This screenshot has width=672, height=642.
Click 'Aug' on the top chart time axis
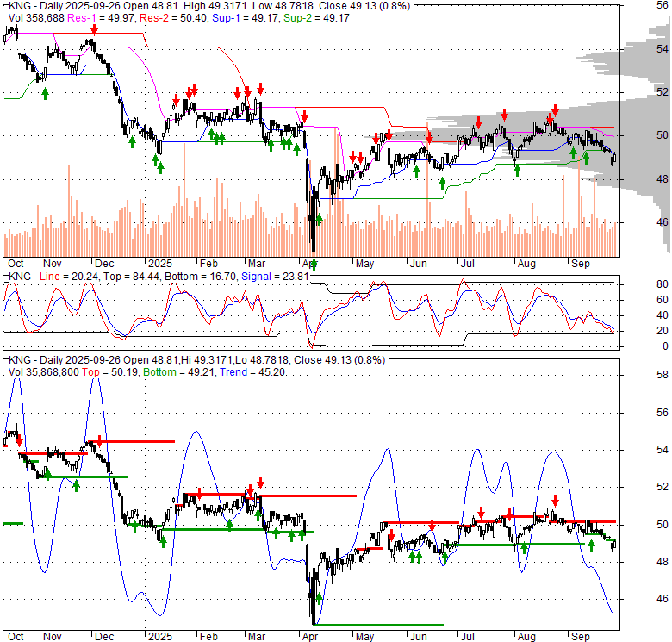tap(526, 264)
